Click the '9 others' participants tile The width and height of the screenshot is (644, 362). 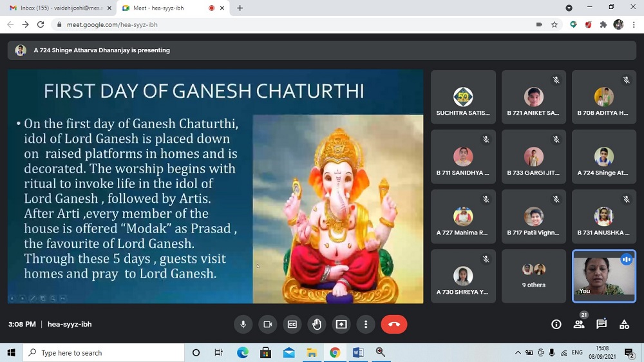533,276
